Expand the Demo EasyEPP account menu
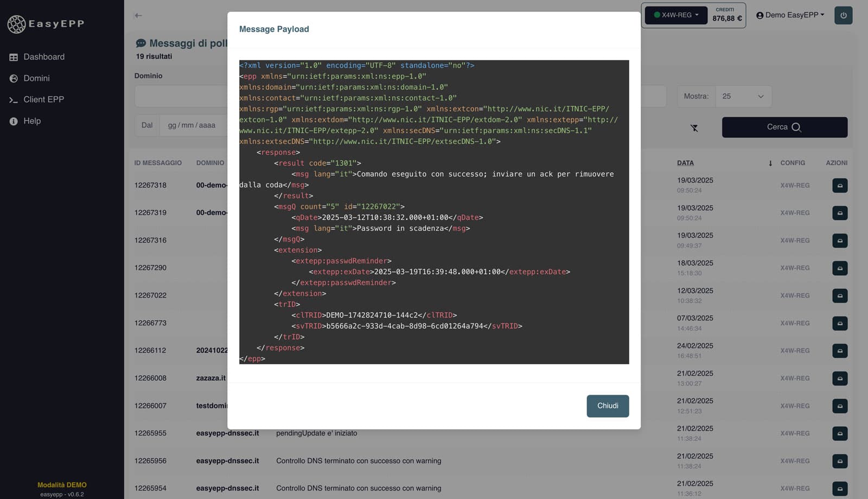This screenshot has width=868, height=499. click(790, 15)
